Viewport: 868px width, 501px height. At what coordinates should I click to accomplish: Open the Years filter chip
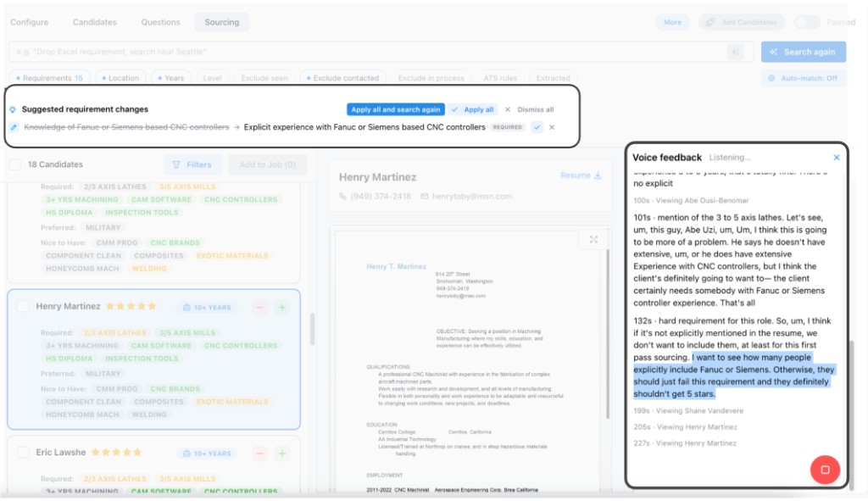pos(171,78)
